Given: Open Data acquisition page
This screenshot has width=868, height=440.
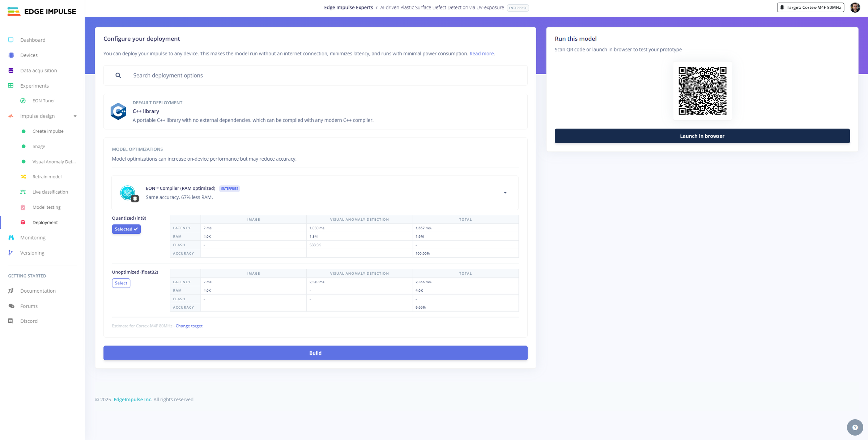Looking at the screenshot, I should (x=39, y=71).
